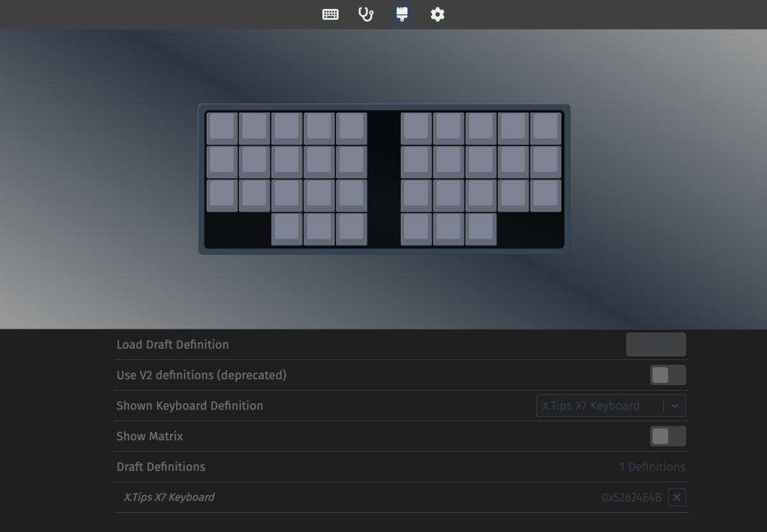Viewport: 767px width, 532px height.
Task: Click the 0x52624E4B identifier value
Action: 631,498
